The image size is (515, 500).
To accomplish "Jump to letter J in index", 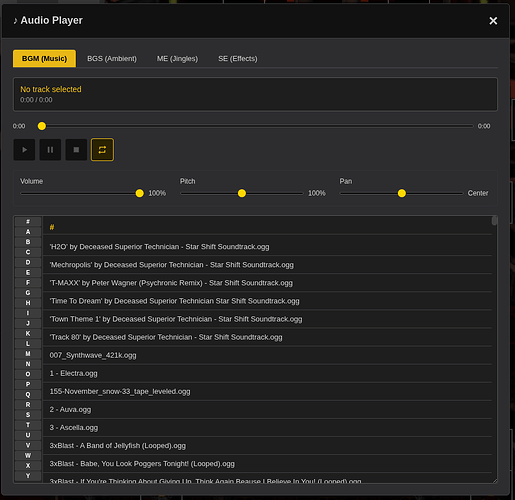I will pyautogui.click(x=28, y=323).
